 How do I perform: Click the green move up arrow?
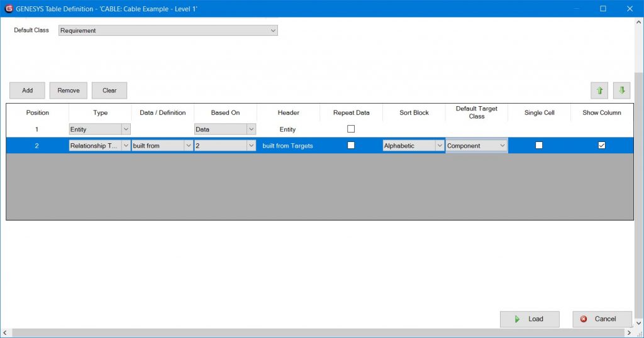click(599, 90)
